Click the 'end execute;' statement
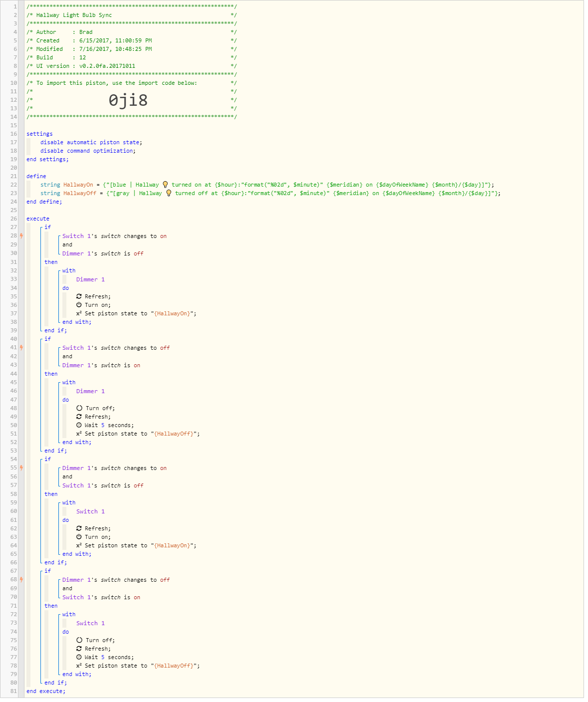This screenshot has height=702, width=588. click(46, 691)
